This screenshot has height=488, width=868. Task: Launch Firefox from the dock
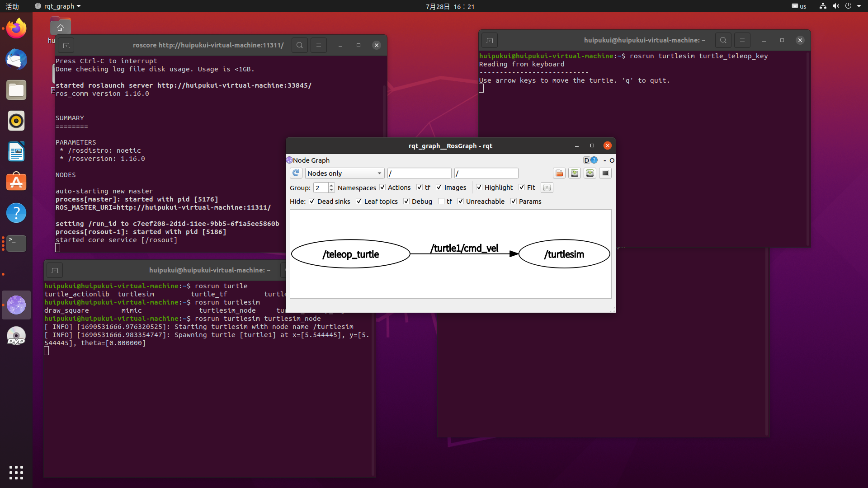coord(16,28)
